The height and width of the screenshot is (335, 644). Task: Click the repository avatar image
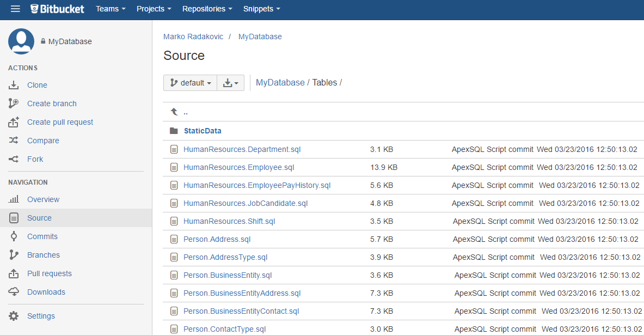click(x=21, y=41)
